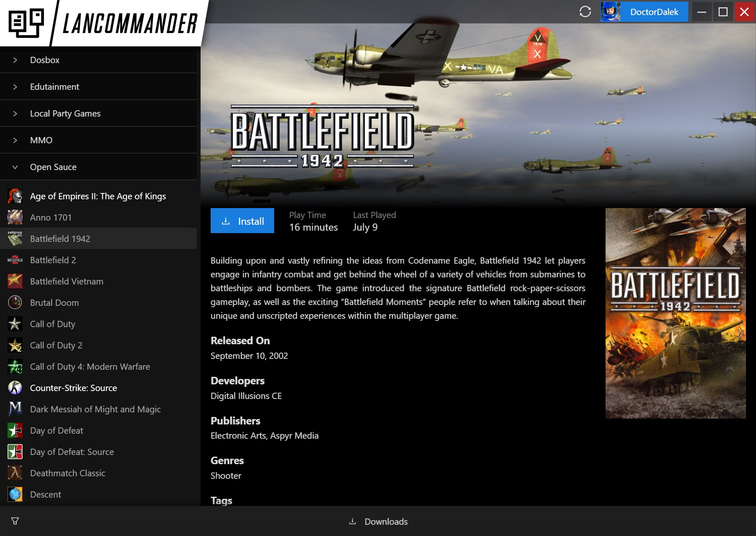Click the sync/refresh icon in the title bar
Screen dimensions: 756x536
tap(585, 12)
